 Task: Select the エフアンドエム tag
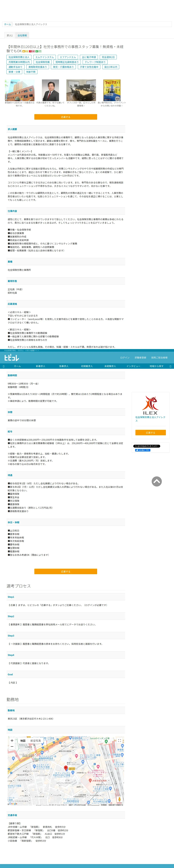(x=68, y=57)
